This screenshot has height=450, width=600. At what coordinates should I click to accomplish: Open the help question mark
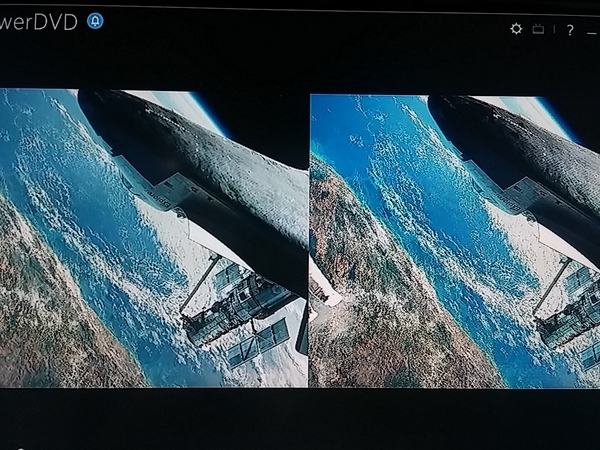pos(570,30)
